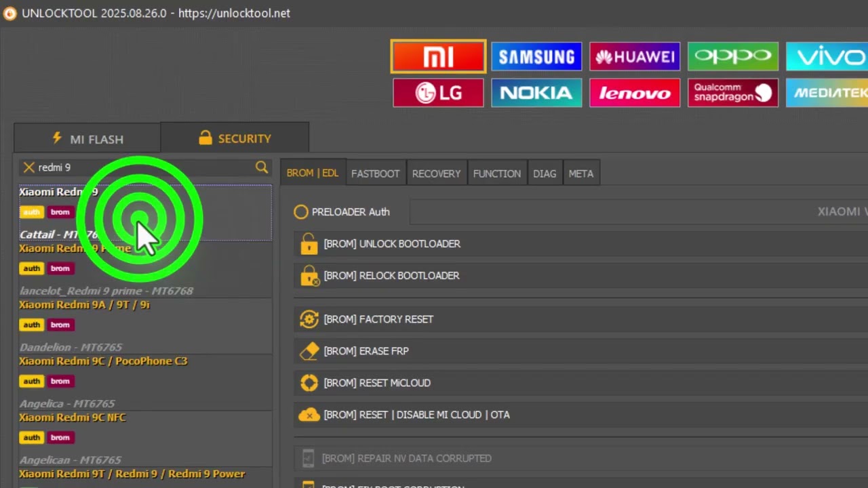This screenshot has height=488, width=868.
Task: Click the Dandelion - MT6765 codename
Action: pyautogui.click(x=71, y=347)
